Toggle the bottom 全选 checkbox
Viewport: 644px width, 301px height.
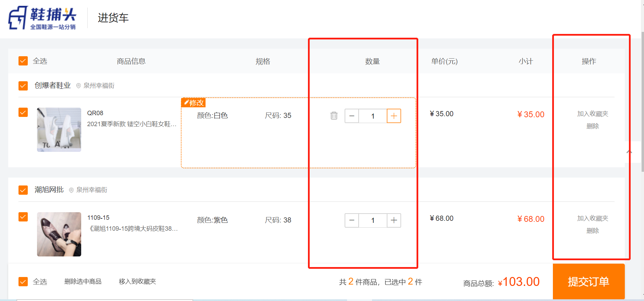pos(23,282)
